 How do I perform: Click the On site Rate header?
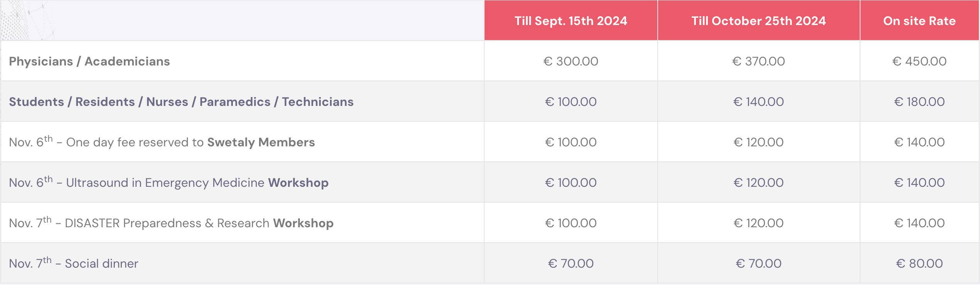pyautogui.click(x=919, y=21)
